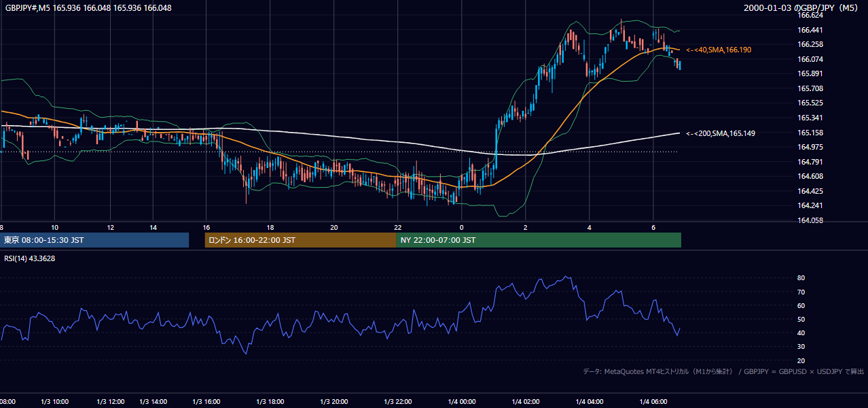Click price axis label 165.158
The width and height of the screenshot is (868, 408).
pos(810,133)
